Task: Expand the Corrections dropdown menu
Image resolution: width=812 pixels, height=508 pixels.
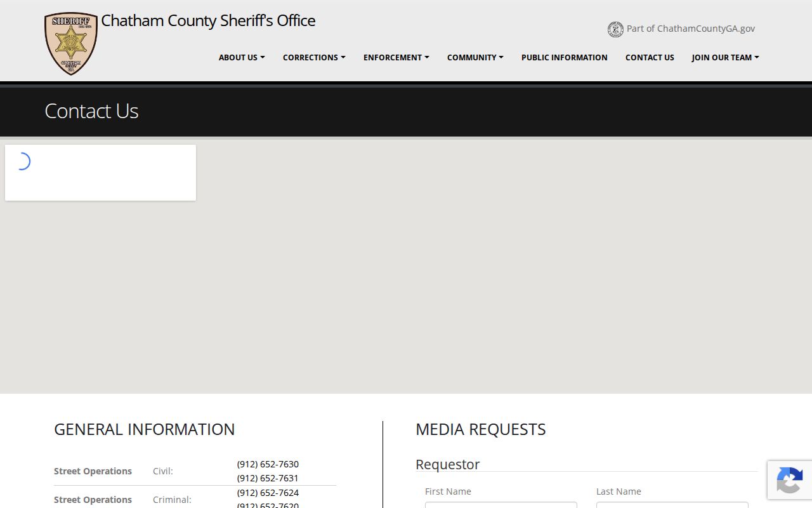Action: pyautogui.click(x=314, y=57)
